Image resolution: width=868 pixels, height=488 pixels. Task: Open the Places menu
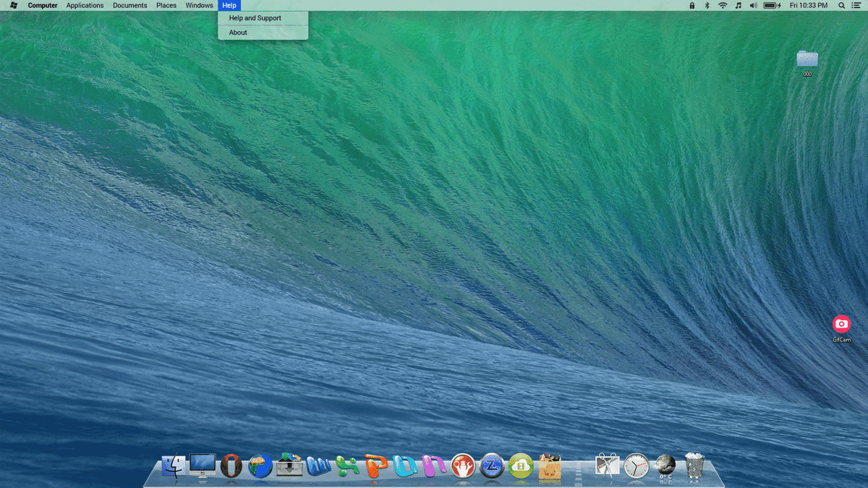(166, 5)
